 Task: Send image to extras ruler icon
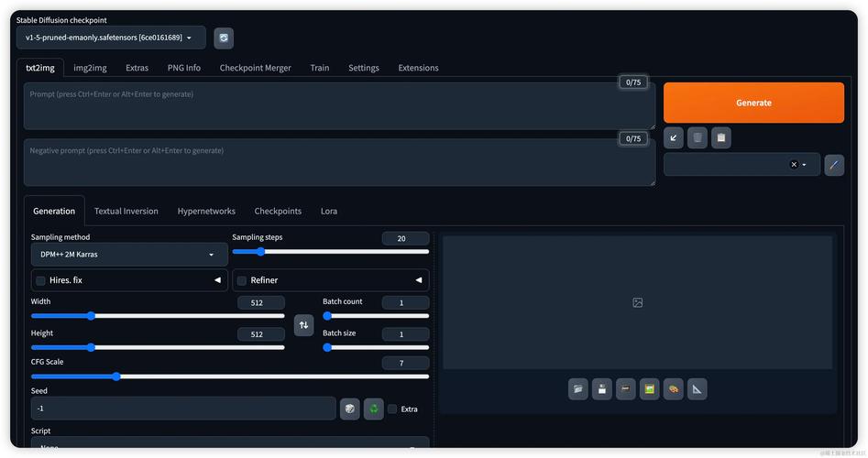click(697, 389)
